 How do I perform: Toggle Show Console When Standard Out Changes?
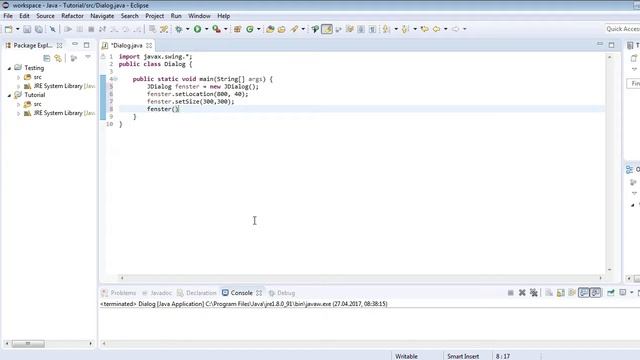tap(584, 293)
